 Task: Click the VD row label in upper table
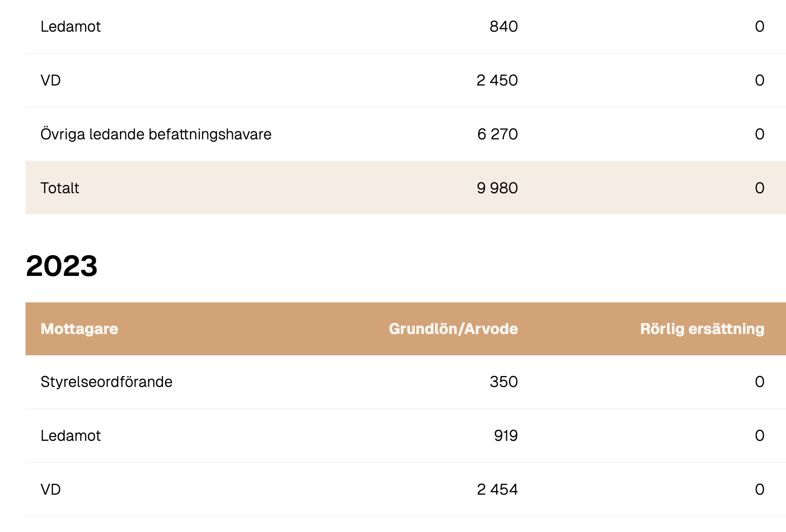[x=51, y=80]
